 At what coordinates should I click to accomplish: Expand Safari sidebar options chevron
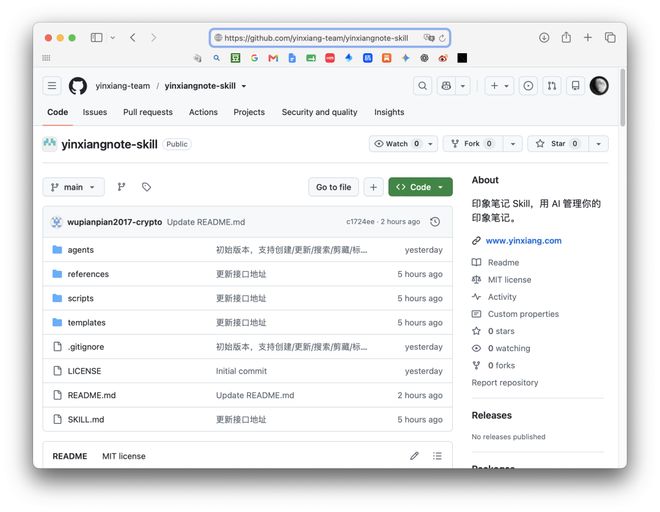pyautogui.click(x=113, y=37)
